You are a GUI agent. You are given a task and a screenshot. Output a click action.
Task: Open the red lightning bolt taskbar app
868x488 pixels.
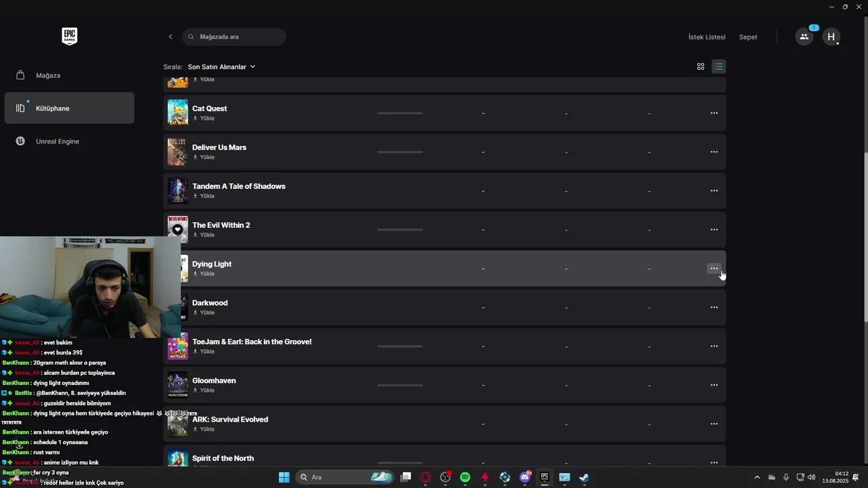tap(485, 477)
